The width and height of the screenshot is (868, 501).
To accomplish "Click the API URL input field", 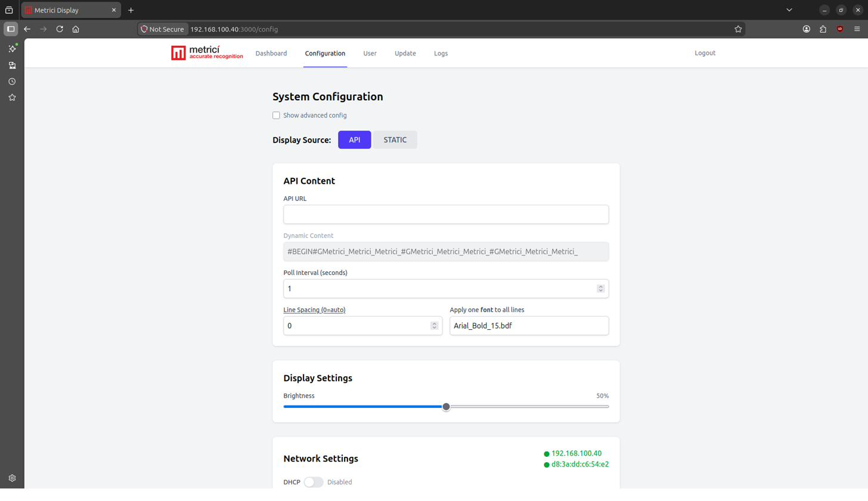I will pyautogui.click(x=446, y=215).
